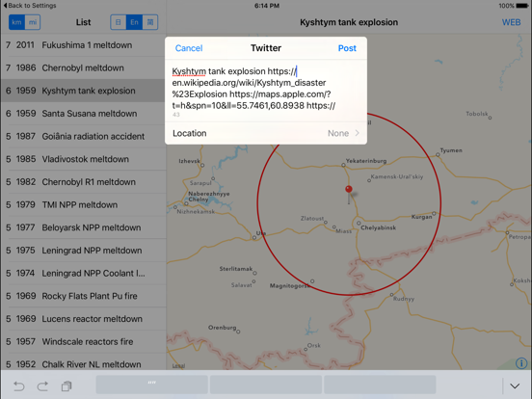Cancel the Twitter post
Image resolution: width=532 pixels, height=399 pixels.
coord(189,48)
